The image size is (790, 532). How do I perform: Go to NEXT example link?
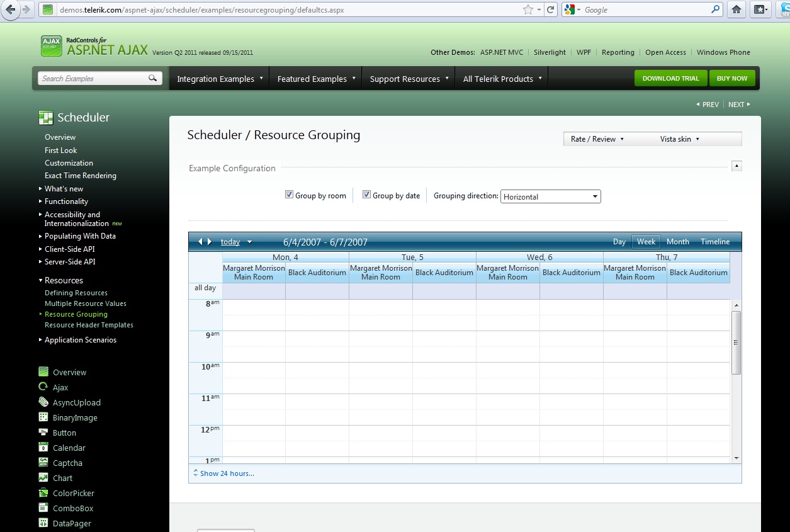pos(739,105)
